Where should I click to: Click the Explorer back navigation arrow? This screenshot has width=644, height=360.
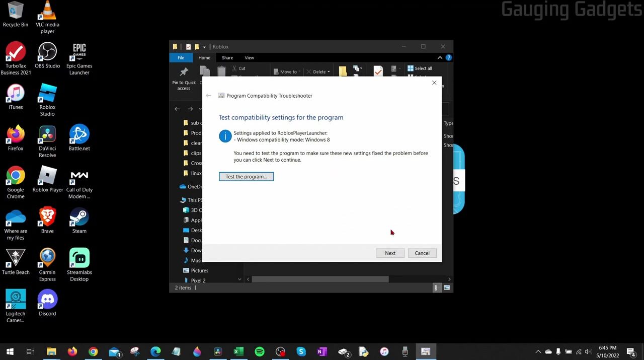coord(177,109)
